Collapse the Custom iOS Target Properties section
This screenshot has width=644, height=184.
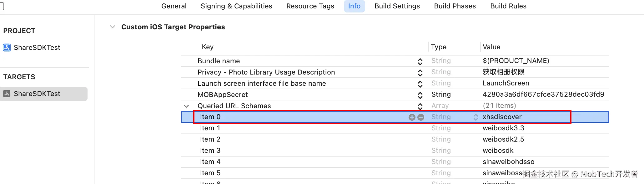click(113, 27)
